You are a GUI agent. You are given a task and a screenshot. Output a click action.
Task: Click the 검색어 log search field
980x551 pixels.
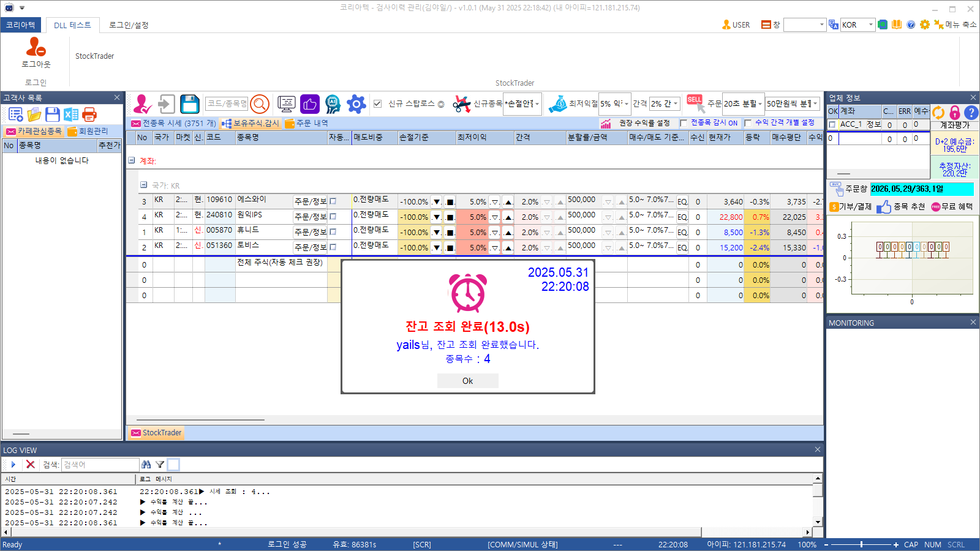click(100, 465)
